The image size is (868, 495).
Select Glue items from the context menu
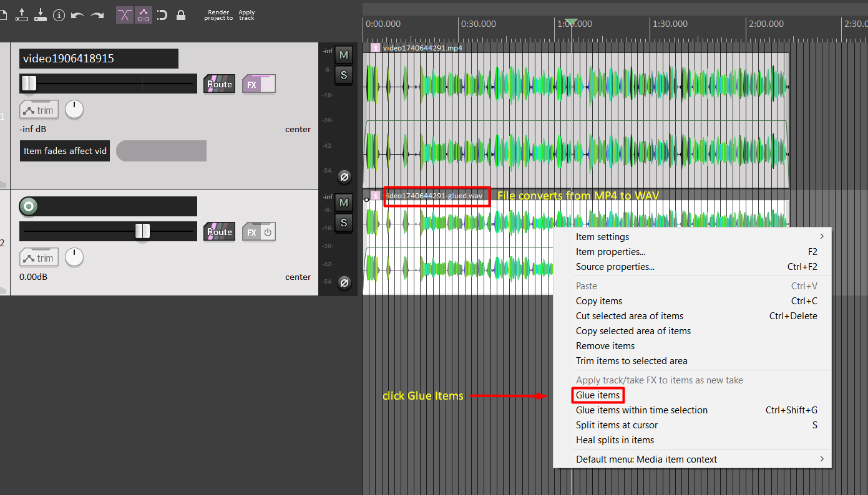click(598, 395)
